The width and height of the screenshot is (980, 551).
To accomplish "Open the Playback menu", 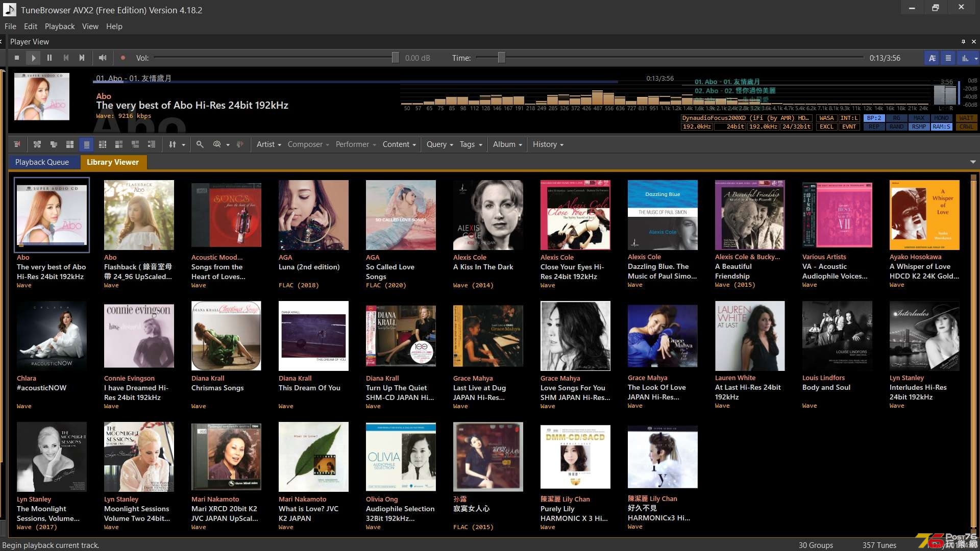I will [x=60, y=27].
